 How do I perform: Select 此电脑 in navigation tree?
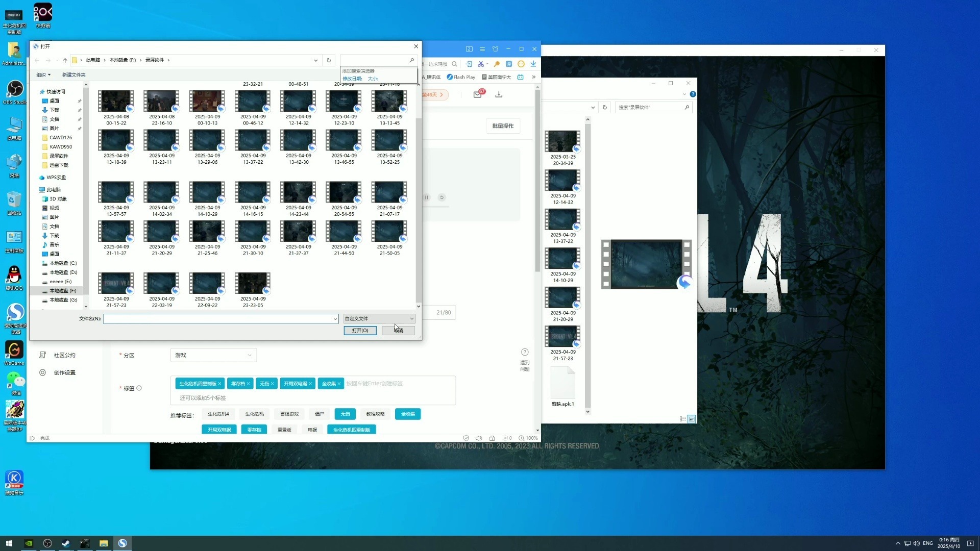[53, 190]
